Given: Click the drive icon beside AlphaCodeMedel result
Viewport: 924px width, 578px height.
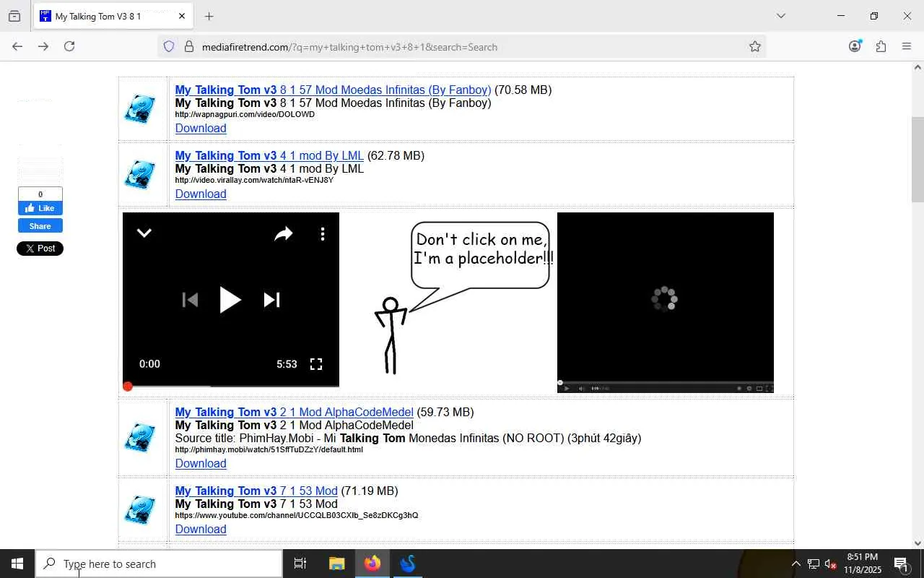Looking at the screenshot, I should pyautogui.click(x=140, y=438).
